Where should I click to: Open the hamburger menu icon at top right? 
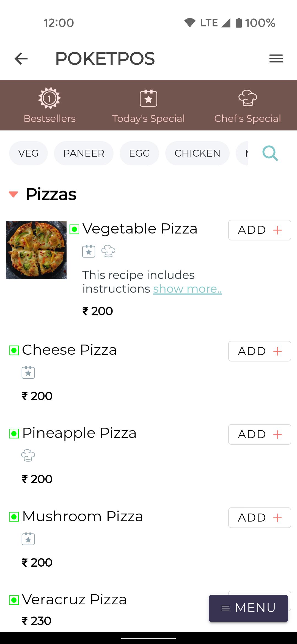click(276, 58)
